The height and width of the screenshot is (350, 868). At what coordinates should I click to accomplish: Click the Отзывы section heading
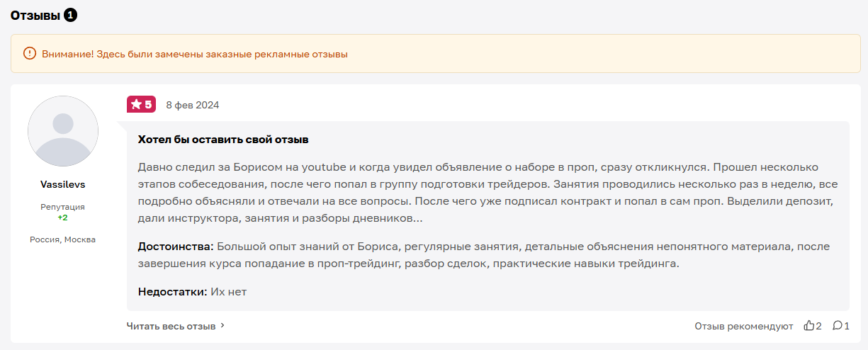coord(35,15)
